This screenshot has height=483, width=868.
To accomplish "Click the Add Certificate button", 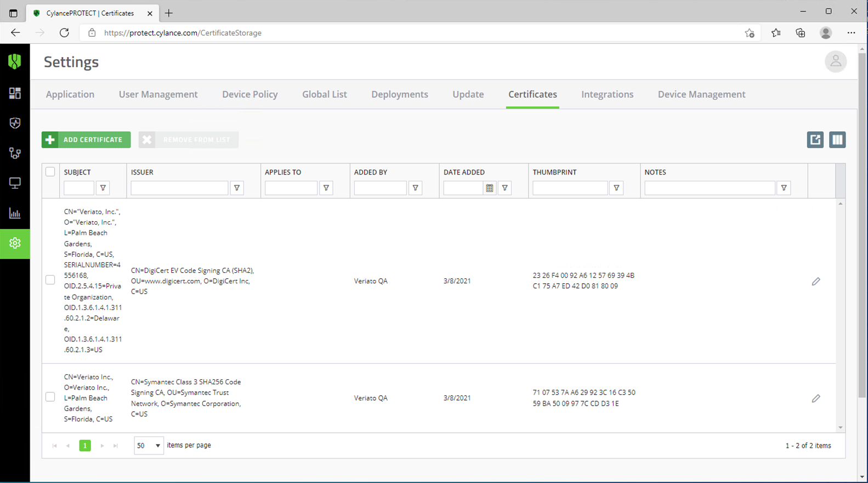I will point(86,139).
